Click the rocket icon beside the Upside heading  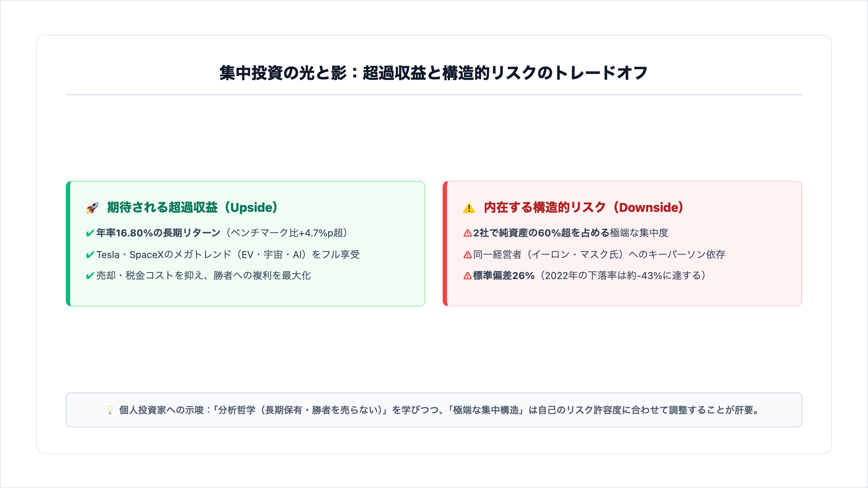tap(92, 208)
